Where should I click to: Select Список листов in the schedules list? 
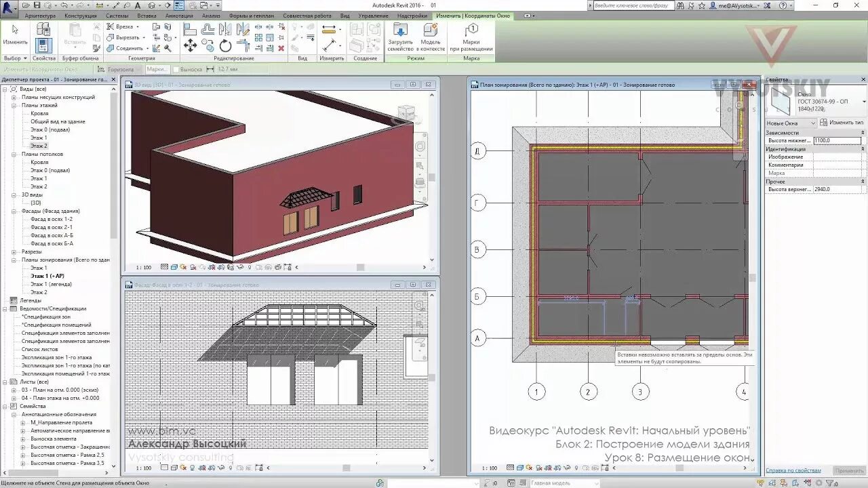pyautogui.click(x=39, y=349)
